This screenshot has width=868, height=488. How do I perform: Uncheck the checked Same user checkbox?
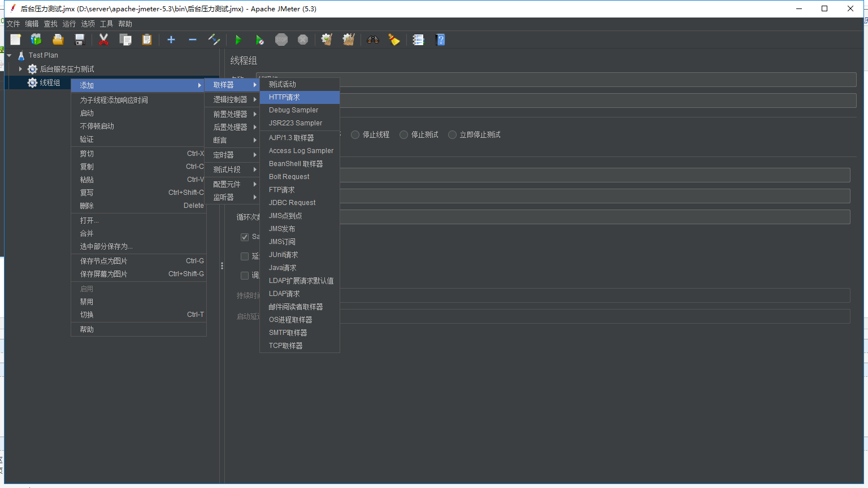coord(245,237)
